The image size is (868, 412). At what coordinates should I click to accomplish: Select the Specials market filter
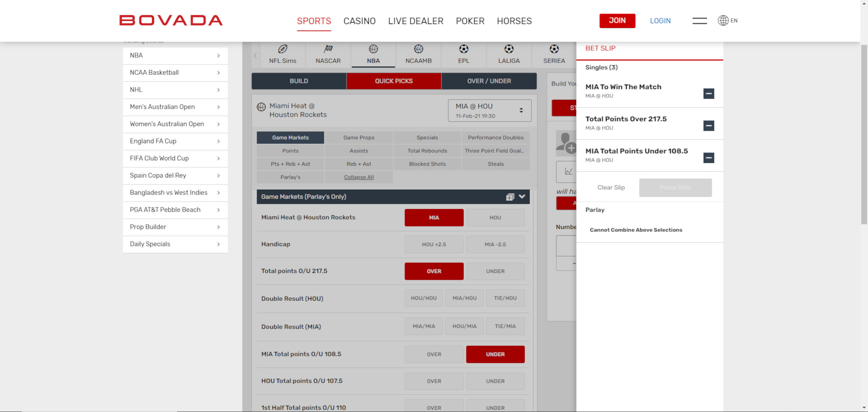click(427, 138)
